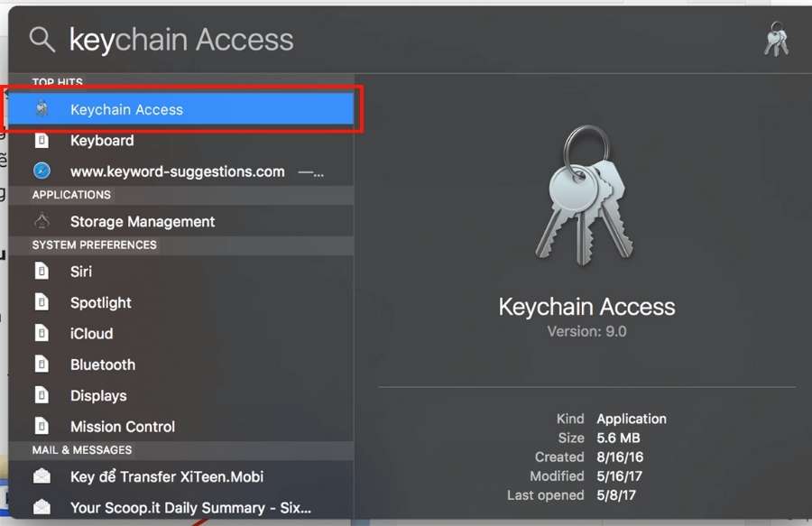Click the Siri preference pane icon
Image resolution: width=812 pixels, height=526 pixels.
[x=42, y=272]
